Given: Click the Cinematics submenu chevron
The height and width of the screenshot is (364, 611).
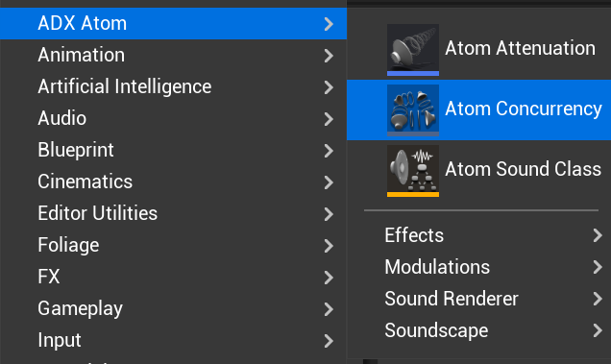Looking at the screenshot, I should (329, 182).
